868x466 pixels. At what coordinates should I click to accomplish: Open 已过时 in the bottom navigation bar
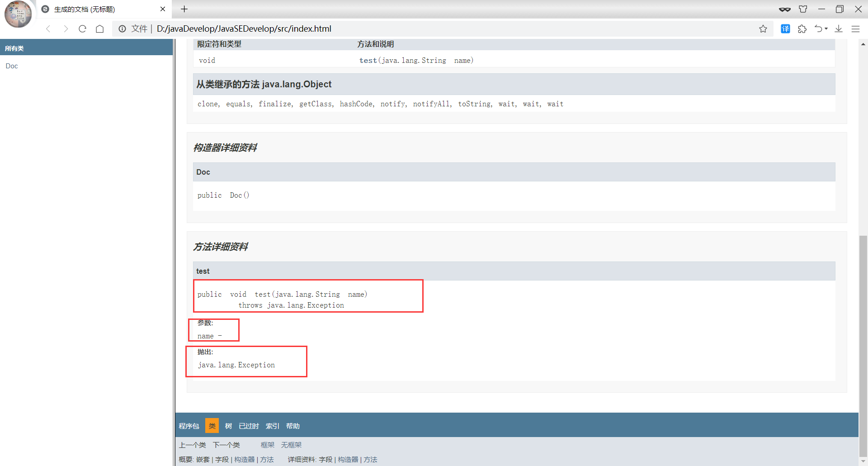[249, 426]
